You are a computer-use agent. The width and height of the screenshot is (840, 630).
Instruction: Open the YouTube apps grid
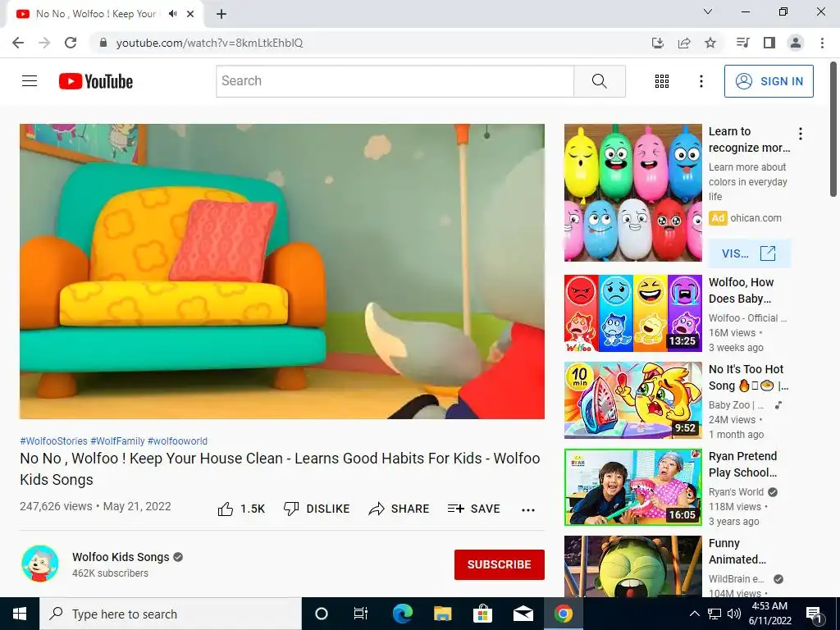[662, 81]
